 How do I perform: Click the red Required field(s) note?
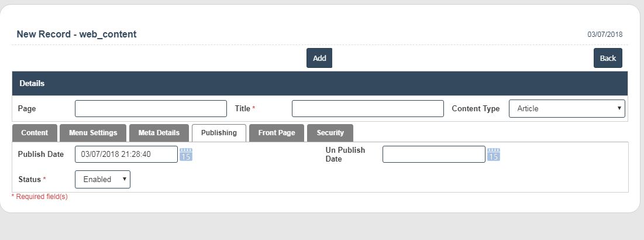click(40, 197)
